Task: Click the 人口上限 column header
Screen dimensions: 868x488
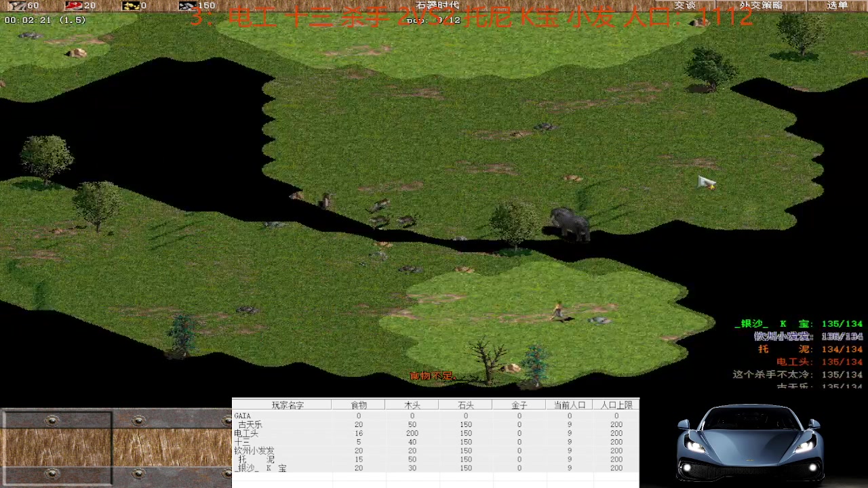Action: pyautogui.click(x=616, y=405)
